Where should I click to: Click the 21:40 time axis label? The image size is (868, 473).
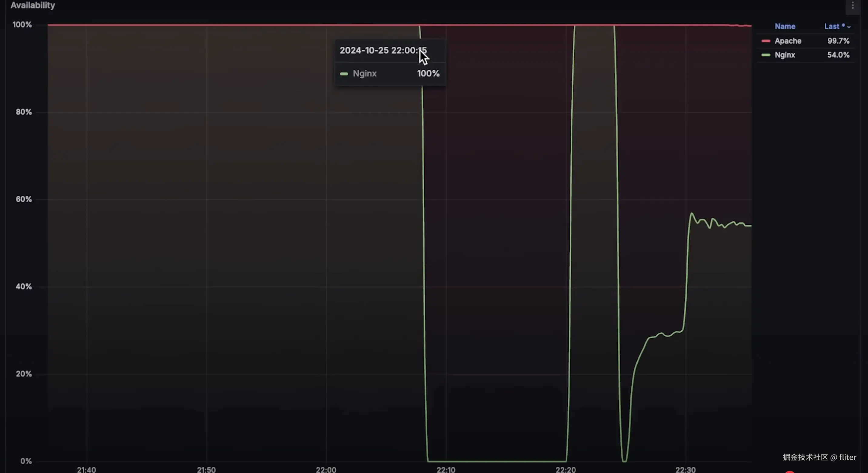[x=86, y=469]
